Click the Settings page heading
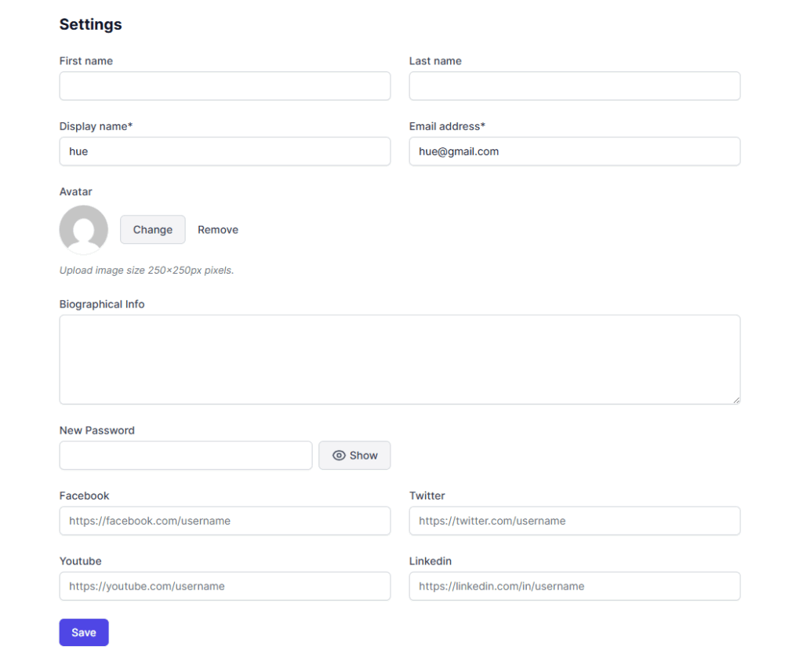This screenshot has height=672, width=803. tap(91, 24)
